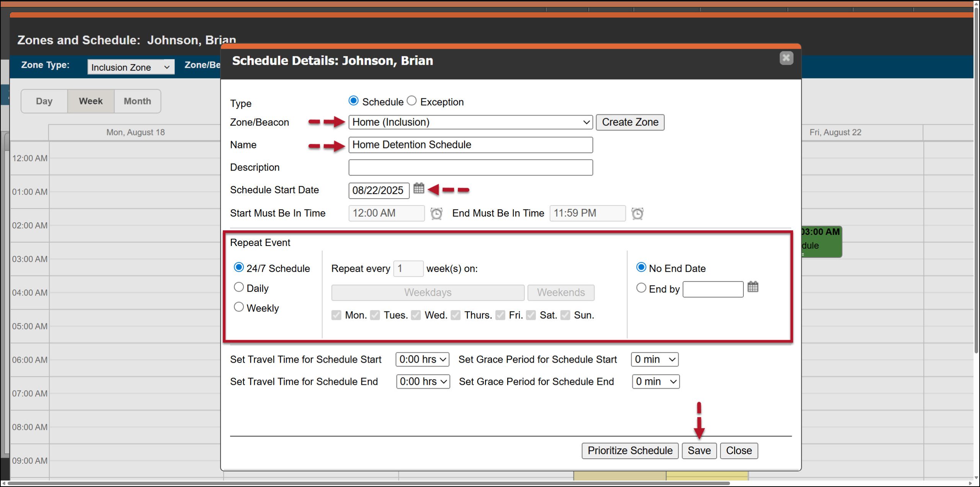Screen dimensions: 980x487
Task: Click clock icon for End Must Be In Time
Action: pos(637,213)
